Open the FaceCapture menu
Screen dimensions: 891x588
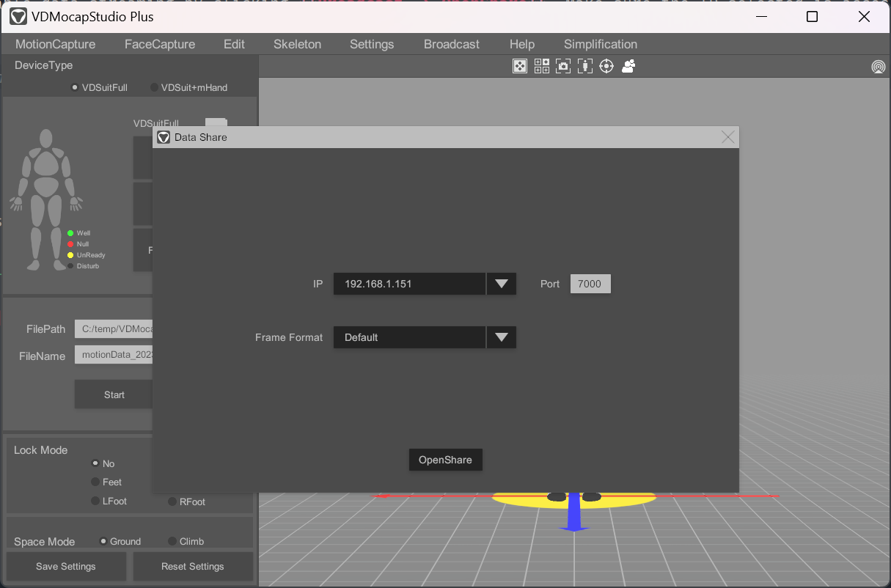tap(160, 44)
